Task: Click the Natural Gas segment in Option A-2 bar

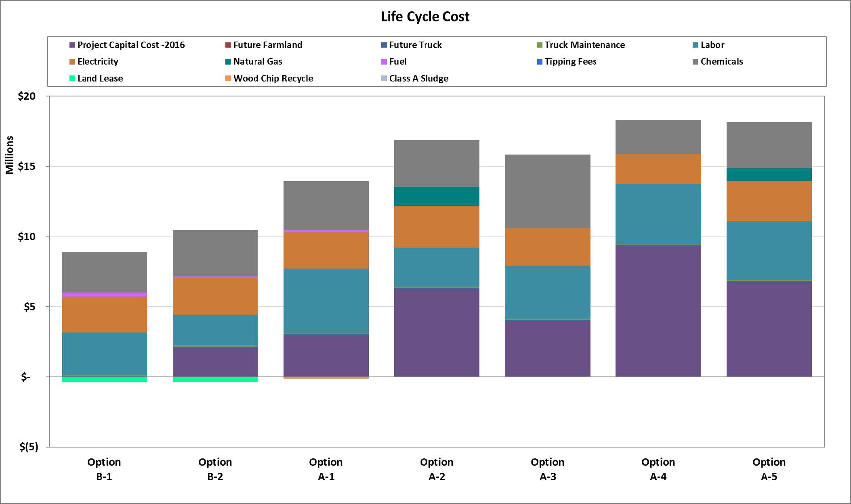Action: coord(437,196)
